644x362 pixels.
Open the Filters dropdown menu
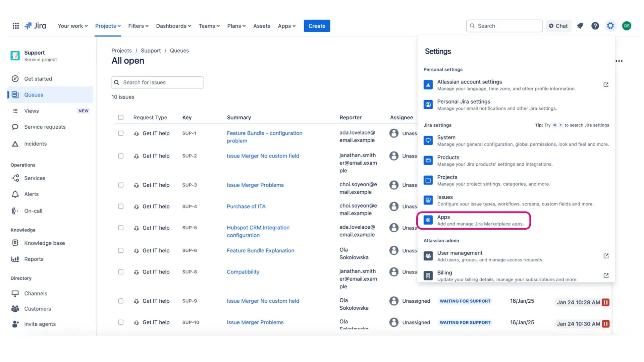tap(138, 26)
